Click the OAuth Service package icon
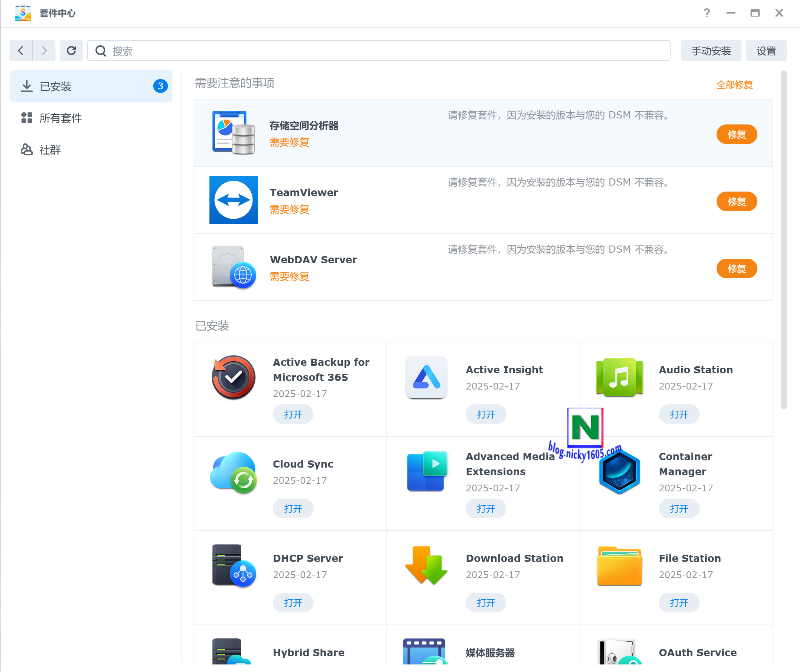Viewport: 800px width, 672px height. tap(620, 651)
